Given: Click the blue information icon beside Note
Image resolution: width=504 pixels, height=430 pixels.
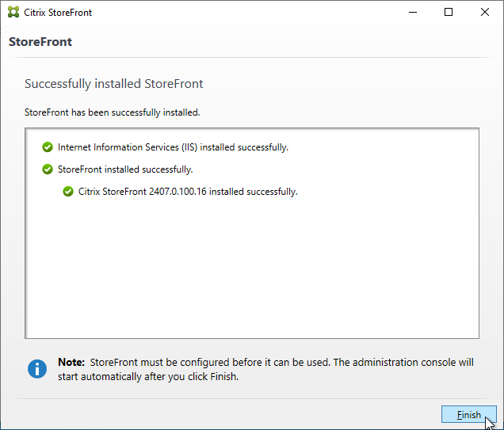Looking at the screenshot, I should point(37,368).
